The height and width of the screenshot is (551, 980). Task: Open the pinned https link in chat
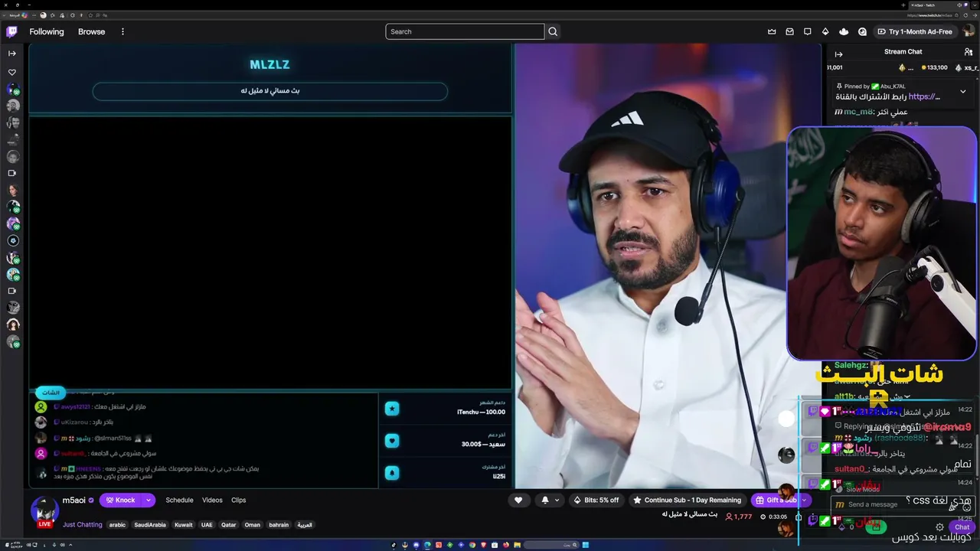(x=924, y=96)
